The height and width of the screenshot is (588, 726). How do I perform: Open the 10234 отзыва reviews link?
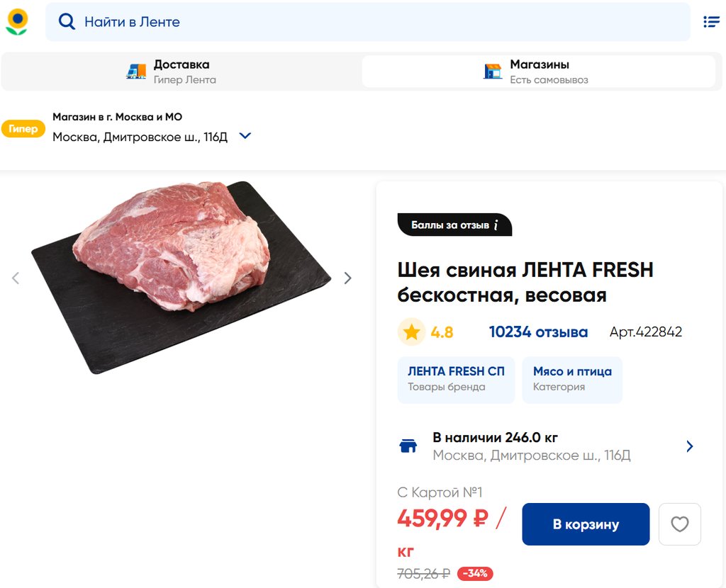[x=538, y=332]
